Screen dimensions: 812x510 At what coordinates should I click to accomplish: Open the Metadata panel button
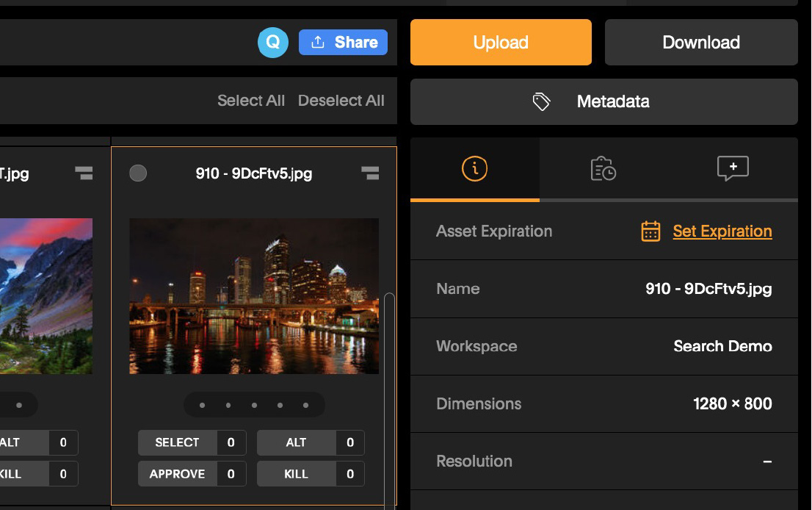[x=603, y=101]
